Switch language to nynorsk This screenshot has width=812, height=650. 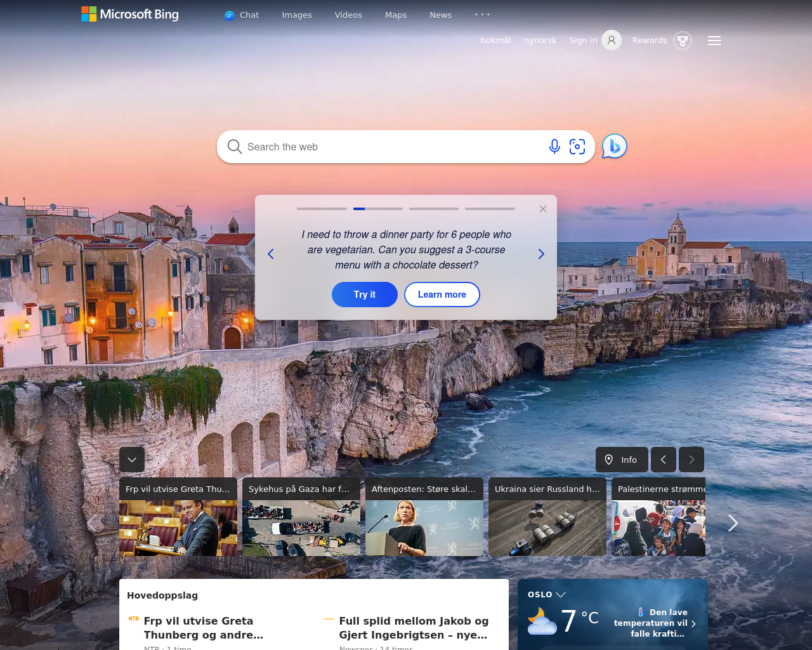click(x=540, y=41)
